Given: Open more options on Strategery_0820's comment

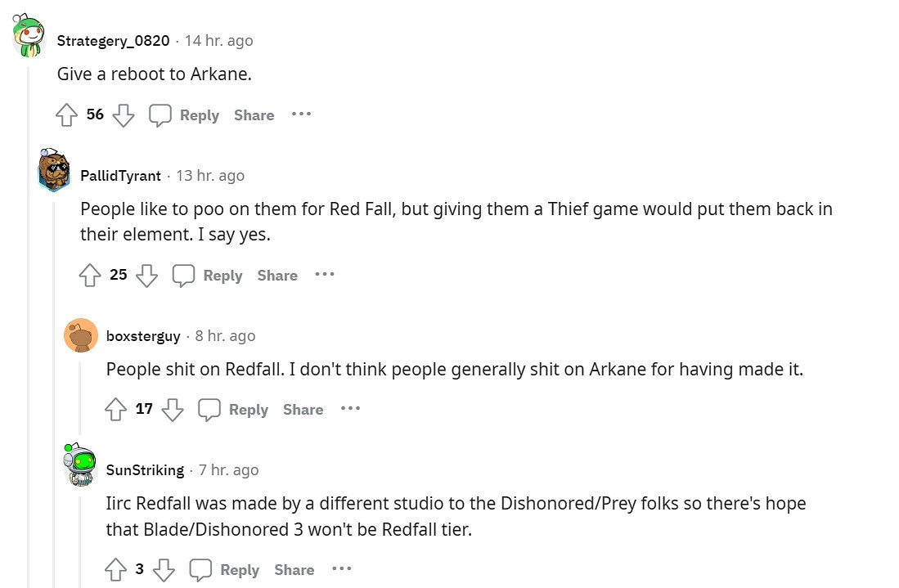Looking at the screenshot, I should click(x=301, y=114).
